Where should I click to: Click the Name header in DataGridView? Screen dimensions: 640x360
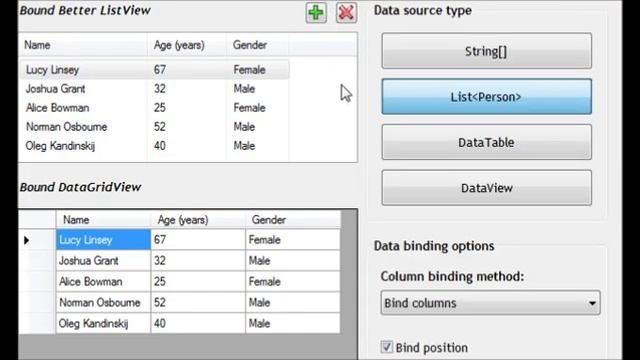coord(103,220)
